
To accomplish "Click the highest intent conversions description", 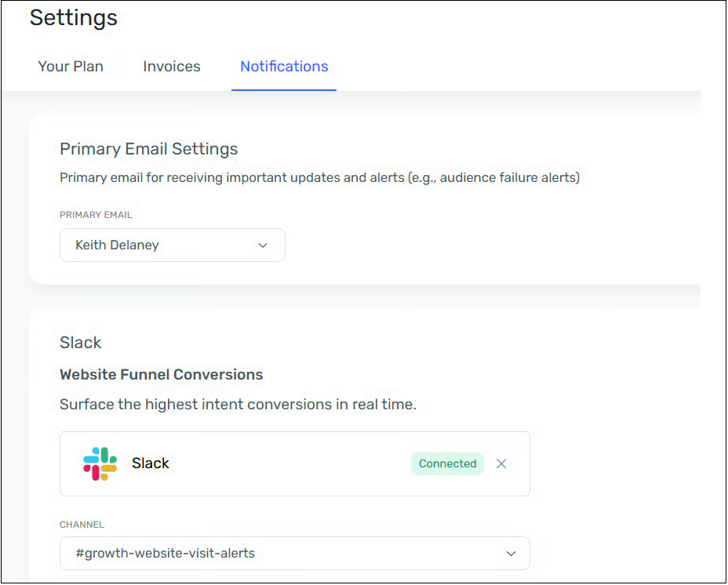I will tap(238, 405).
